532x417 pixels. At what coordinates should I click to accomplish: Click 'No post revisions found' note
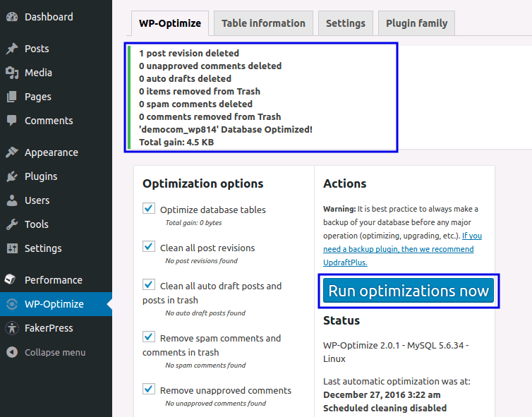[201, 261]
